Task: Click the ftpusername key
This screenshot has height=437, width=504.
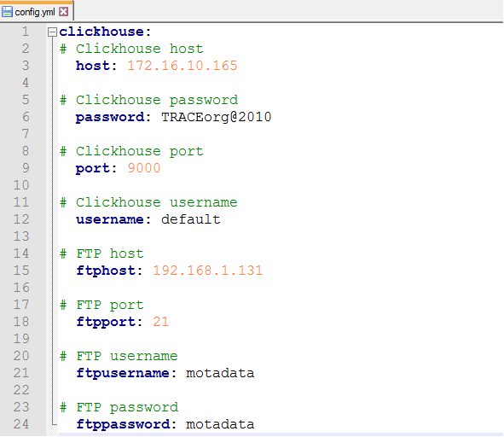Action: pyautogui.click(x=123, y=373)
